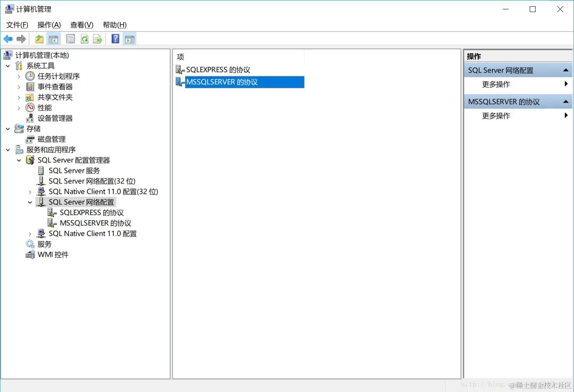Select MSSQLSERVER 的协议 in the tree

click(x=96, y=223)
